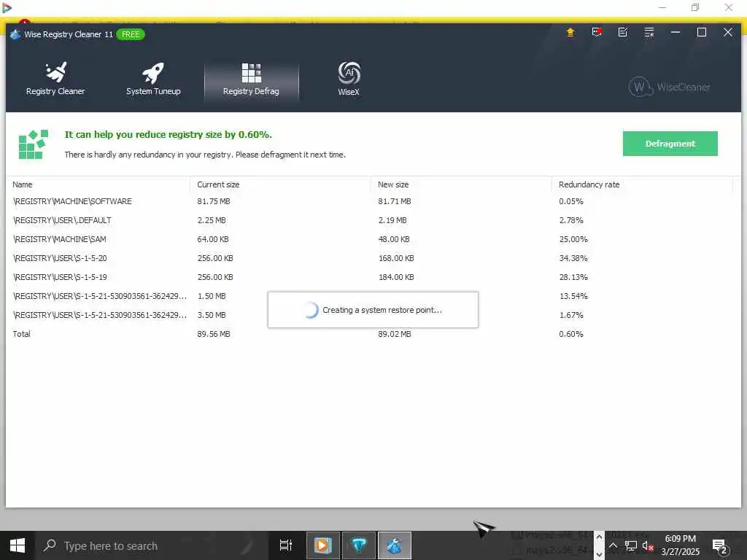Viewport: 747px width, 560px height.
Task: Click the muted volume tray icon
Action: 647,545
